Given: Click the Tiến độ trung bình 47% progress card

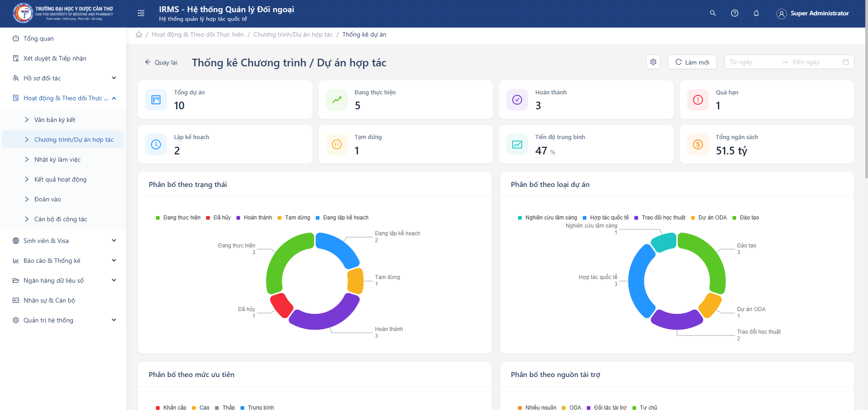Looking at the screenshot, I should click(x=586, y=144).
